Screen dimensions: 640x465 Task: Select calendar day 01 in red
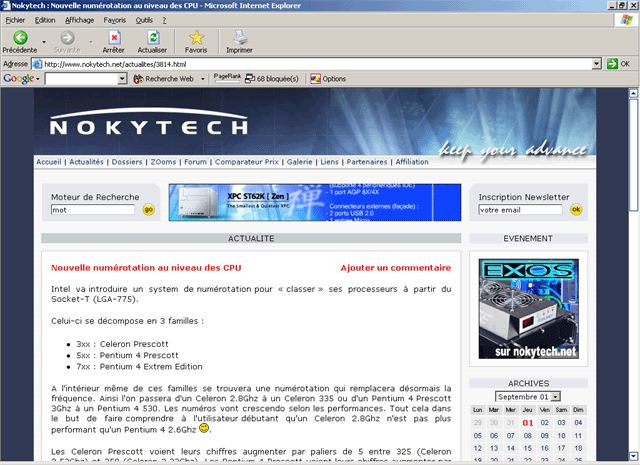[528, 423]
